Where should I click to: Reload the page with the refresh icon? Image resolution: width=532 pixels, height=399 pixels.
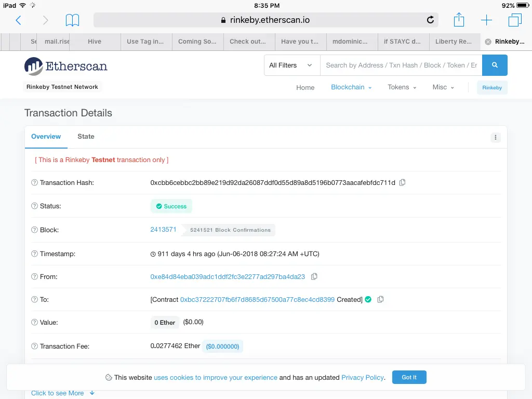pyautogui.click(x=430, y=20)
